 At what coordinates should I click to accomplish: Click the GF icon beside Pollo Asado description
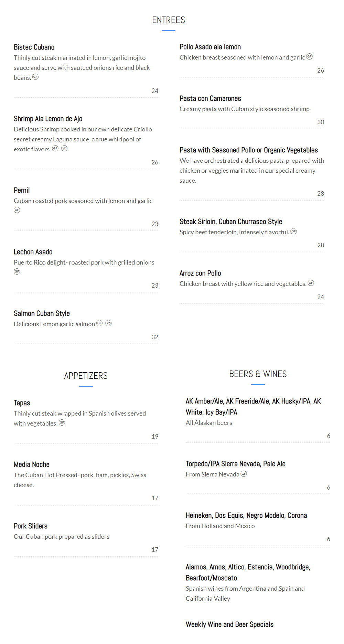(310, 56)
